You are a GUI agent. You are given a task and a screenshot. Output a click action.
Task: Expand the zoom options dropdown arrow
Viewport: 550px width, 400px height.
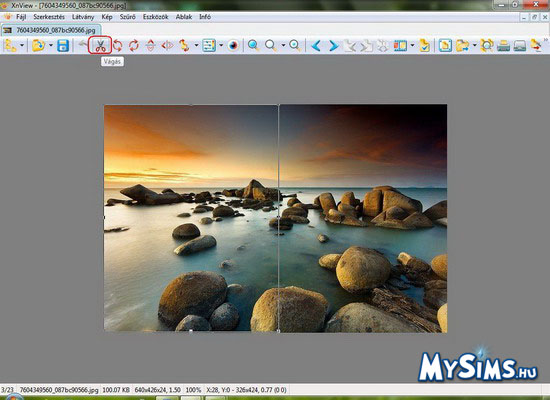[283, 46]
